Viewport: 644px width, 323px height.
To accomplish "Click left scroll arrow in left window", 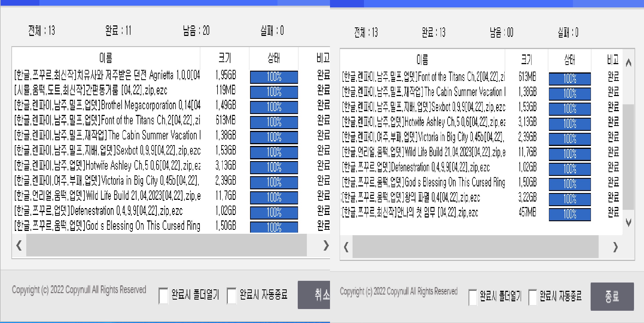I will tap(19, 245).
